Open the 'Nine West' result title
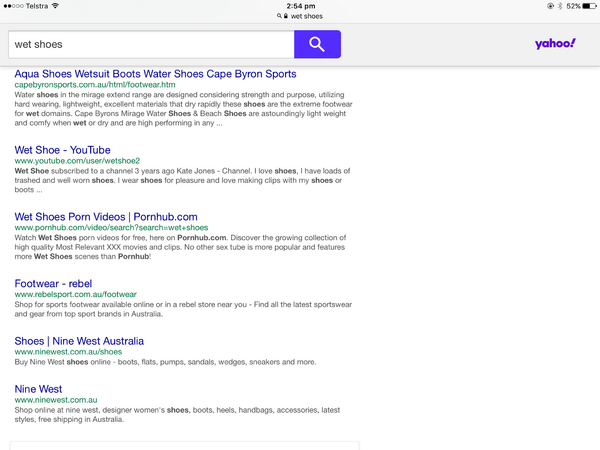Image resolution: width=600 pixels, height=450 pixels. (38, 389)
